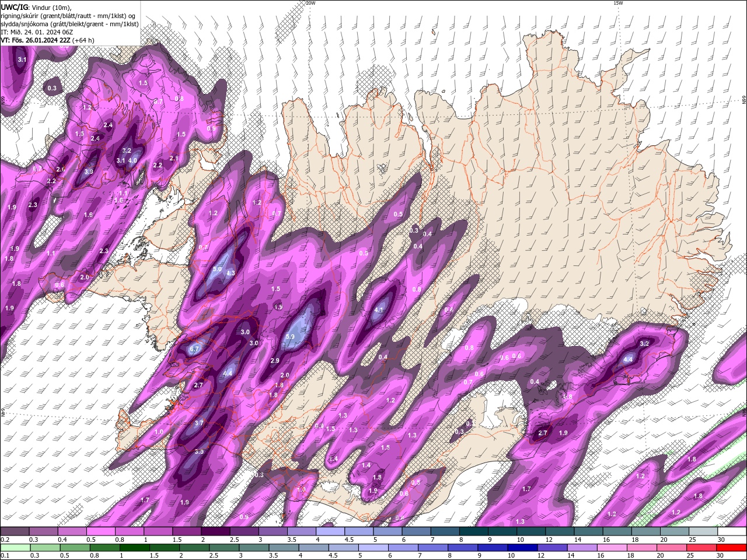The width and height of the screenshot is (747, 560).
Task: Click the 2.6 precipitation value on the map
Action: 60,169
